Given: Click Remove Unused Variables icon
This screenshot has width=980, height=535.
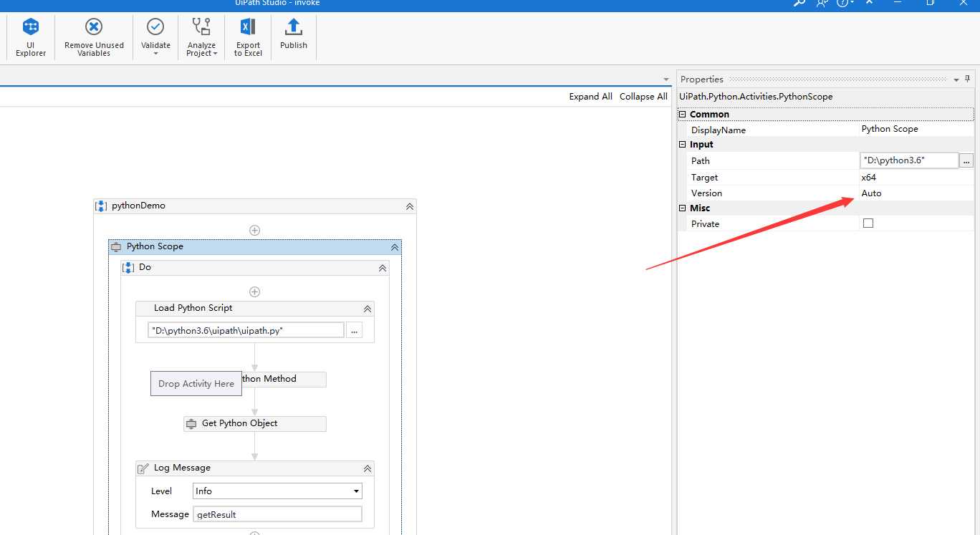Looking at the screenshot, I should [94, 27].
